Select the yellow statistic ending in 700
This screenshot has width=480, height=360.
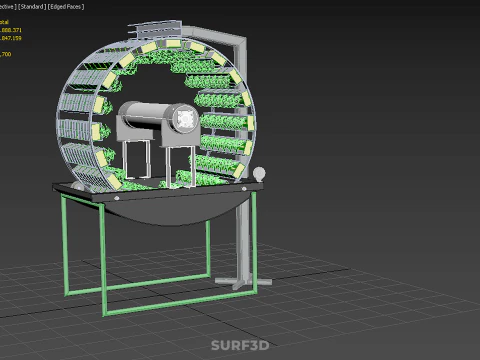click(x=6, y=54)
